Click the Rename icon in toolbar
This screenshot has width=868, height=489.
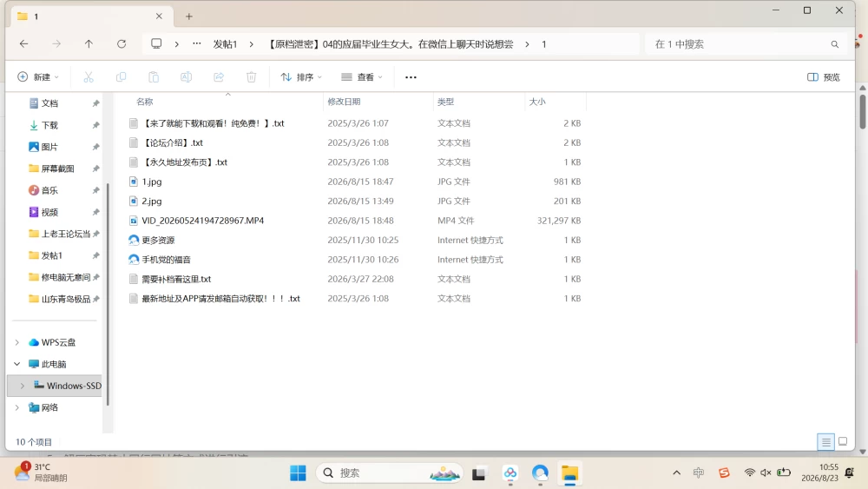[x=186, y=77]
